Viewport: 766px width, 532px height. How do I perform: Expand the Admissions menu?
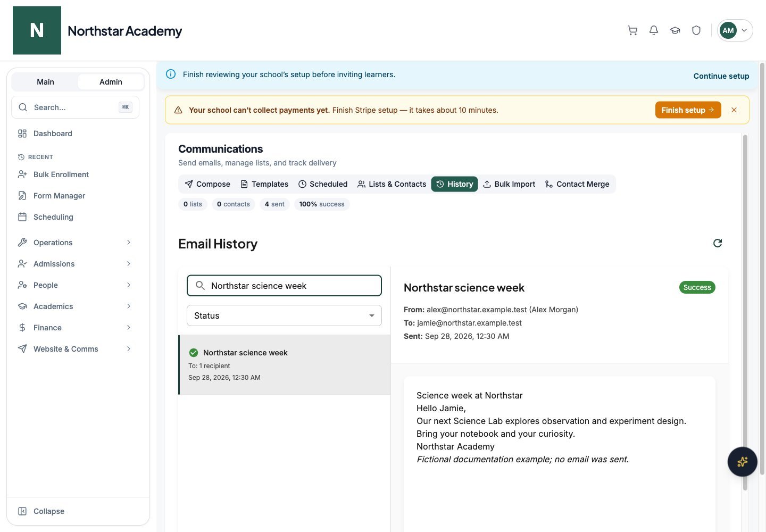[x=75, y=264]
